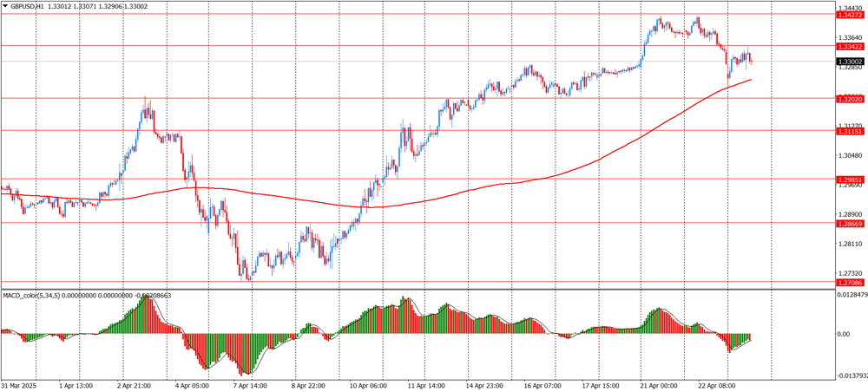Select the 1.27086 bottom price label

(849, 283)
